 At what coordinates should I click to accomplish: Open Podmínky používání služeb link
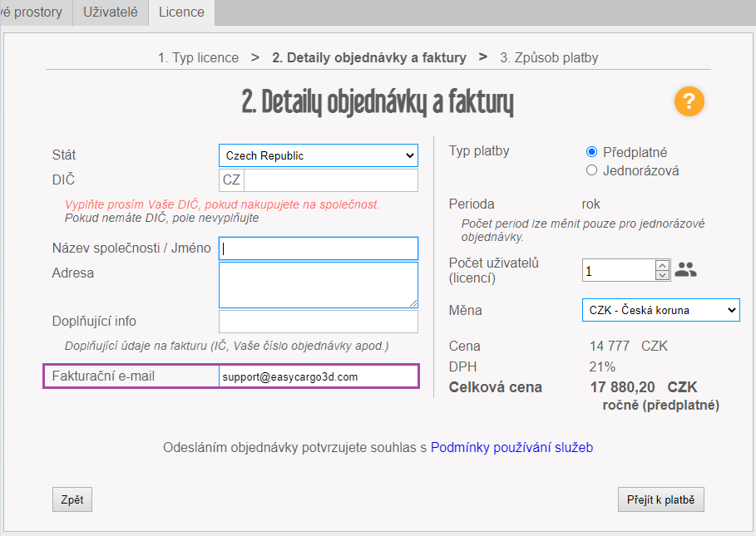511,448
